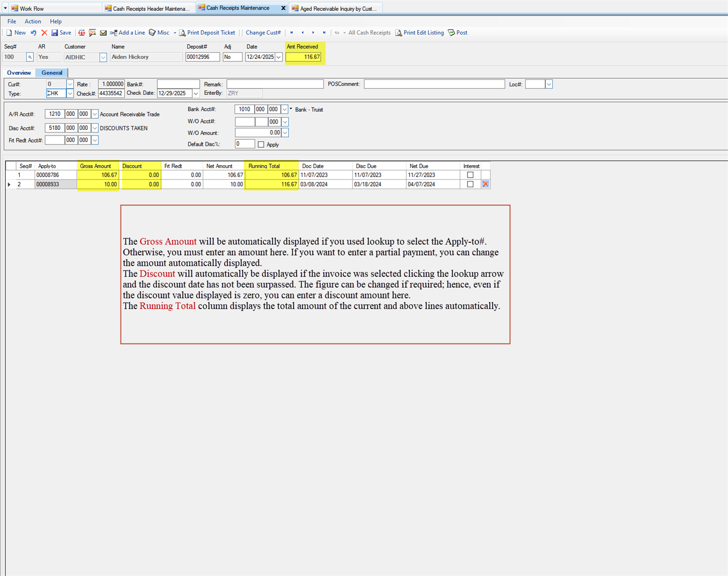
Task: Use the Add a Line icon
Action: [x=128, y=33]
